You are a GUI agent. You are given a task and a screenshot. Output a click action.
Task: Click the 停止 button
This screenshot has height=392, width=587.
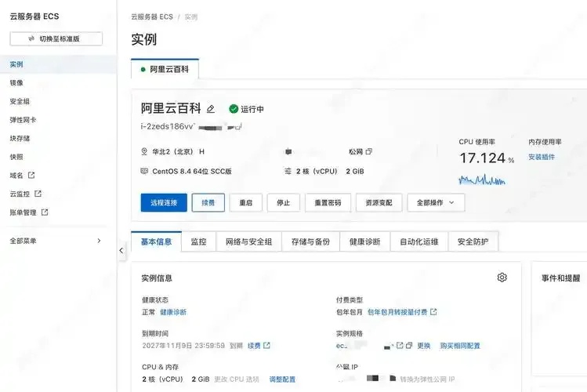click(x=284, y=202)
